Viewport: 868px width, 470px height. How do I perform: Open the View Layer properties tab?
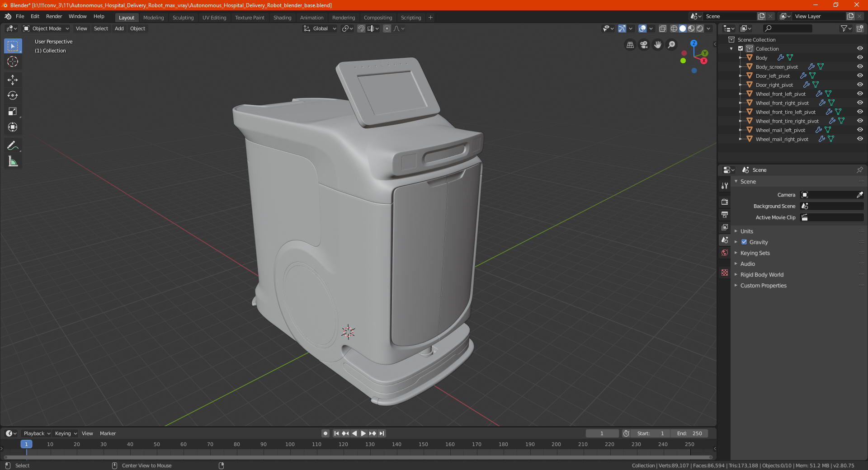[725, 227]
